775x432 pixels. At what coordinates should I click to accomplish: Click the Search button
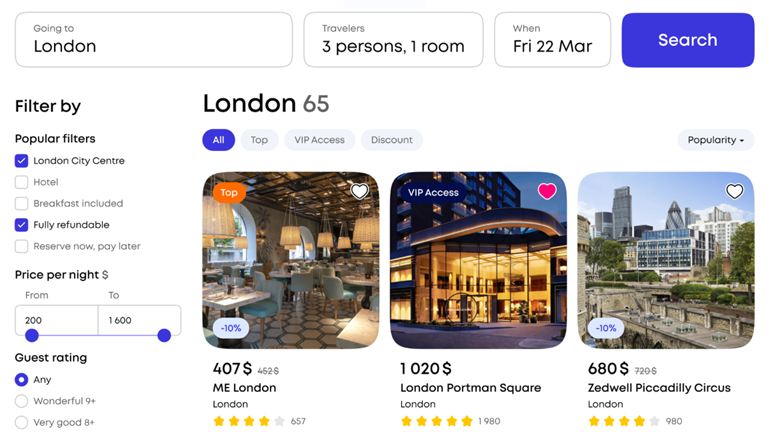point(688,40)
